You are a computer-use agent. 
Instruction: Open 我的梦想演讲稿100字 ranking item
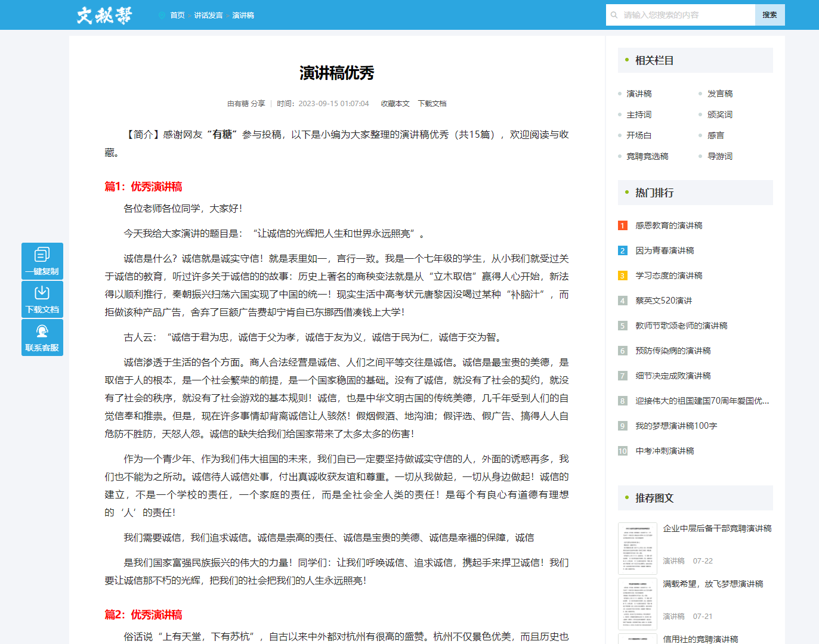676,426
